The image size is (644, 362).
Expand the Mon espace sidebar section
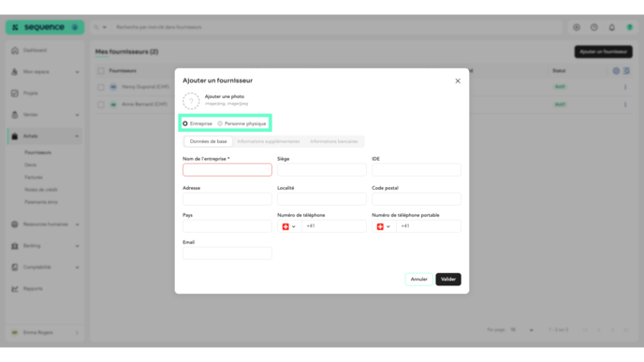tap(77, 72)
